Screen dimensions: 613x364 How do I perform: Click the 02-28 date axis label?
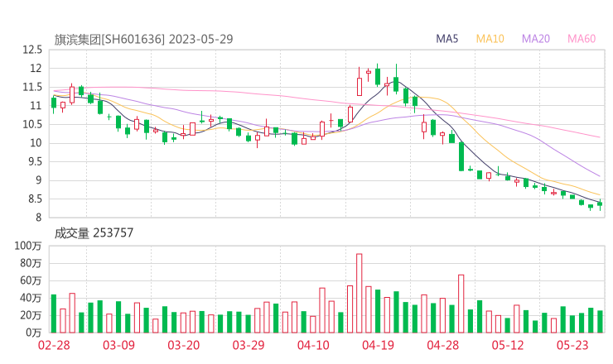54,345
